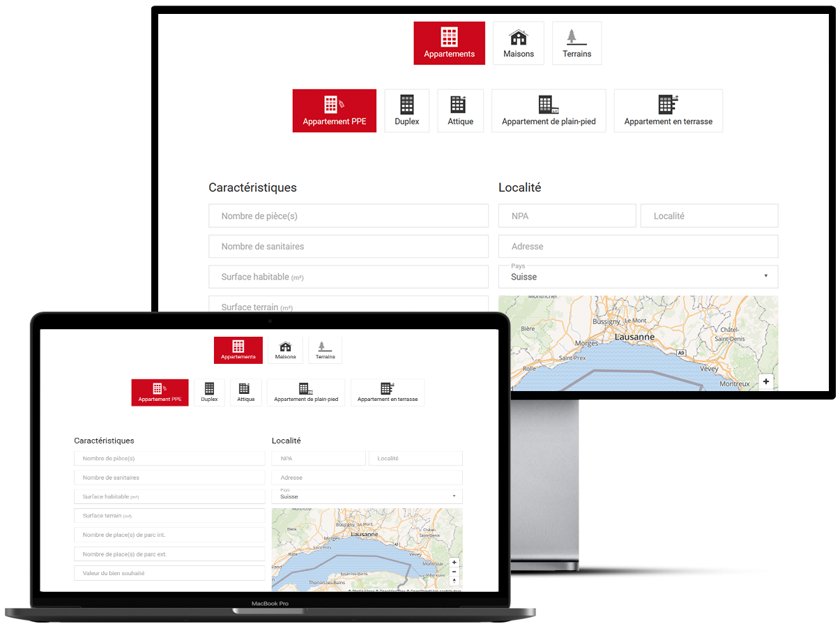Choose Duplex type on the monitor
840x640 pixels.
point(407,111)
